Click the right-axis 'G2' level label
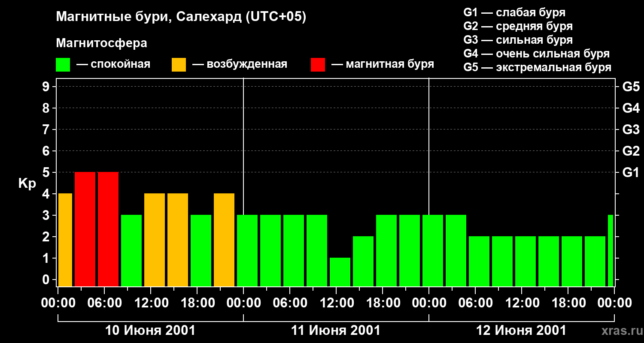This screenshot has height=343, width=644. (631, 151)
